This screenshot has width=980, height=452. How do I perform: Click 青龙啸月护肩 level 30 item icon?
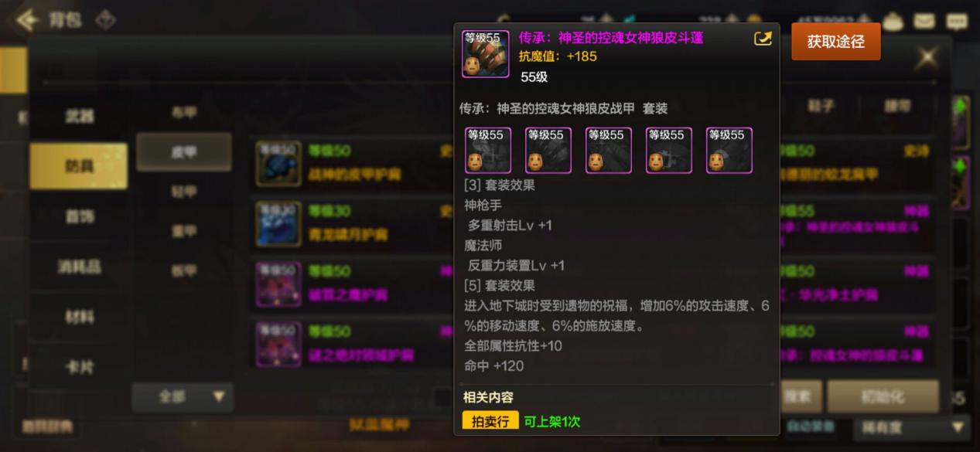[x=278, y=223]
